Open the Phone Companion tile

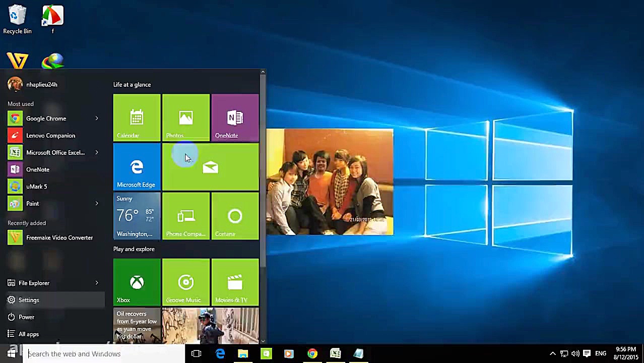tap(185, 216)
